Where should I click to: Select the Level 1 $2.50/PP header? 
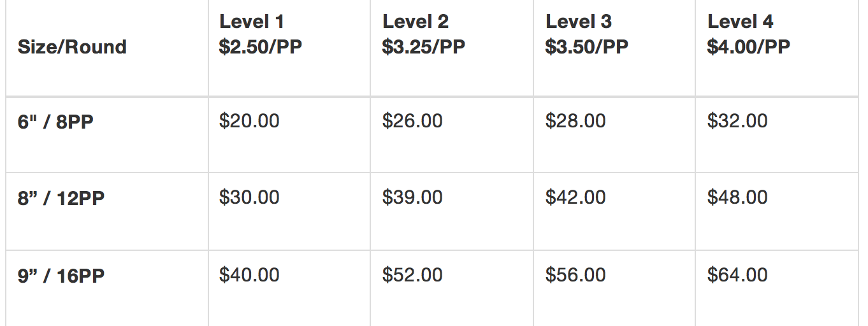[261, 34]
